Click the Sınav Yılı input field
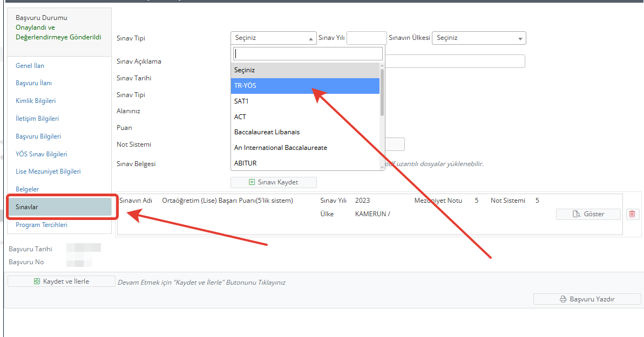Image resolution: width=644 pixels, height=337 pixels. pyautogui.click(x=367, y=38)
